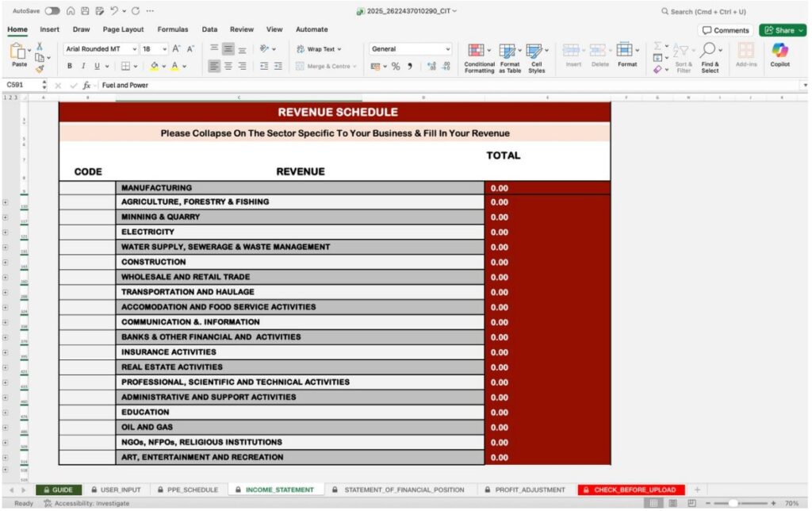Click the Conditional Formatting icon
The image size is (812, 511).
tap(476, 51)
